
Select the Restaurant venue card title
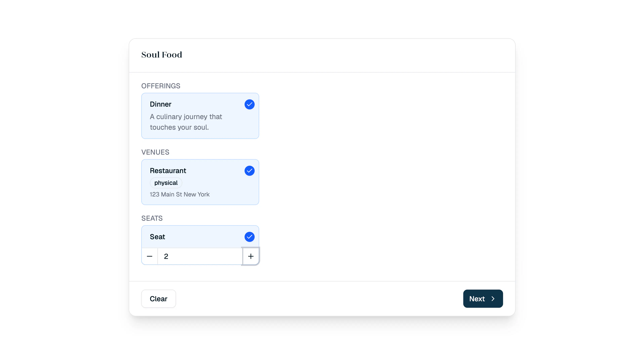tap(168, 170)
